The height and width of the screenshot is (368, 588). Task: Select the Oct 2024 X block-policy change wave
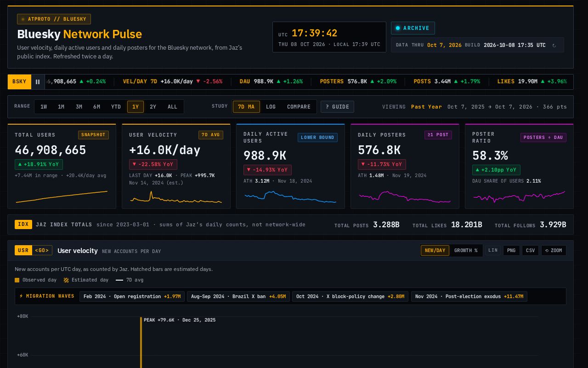[x=350, y=296]
